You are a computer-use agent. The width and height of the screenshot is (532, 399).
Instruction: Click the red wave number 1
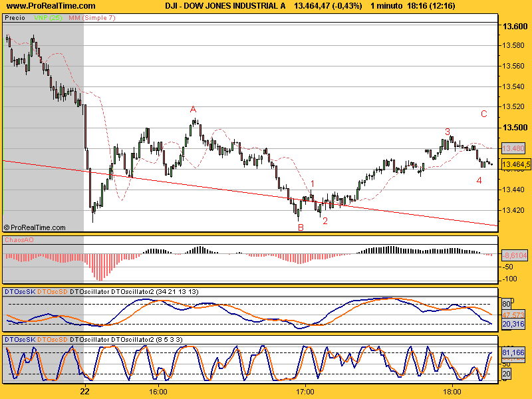coord(313,184)
